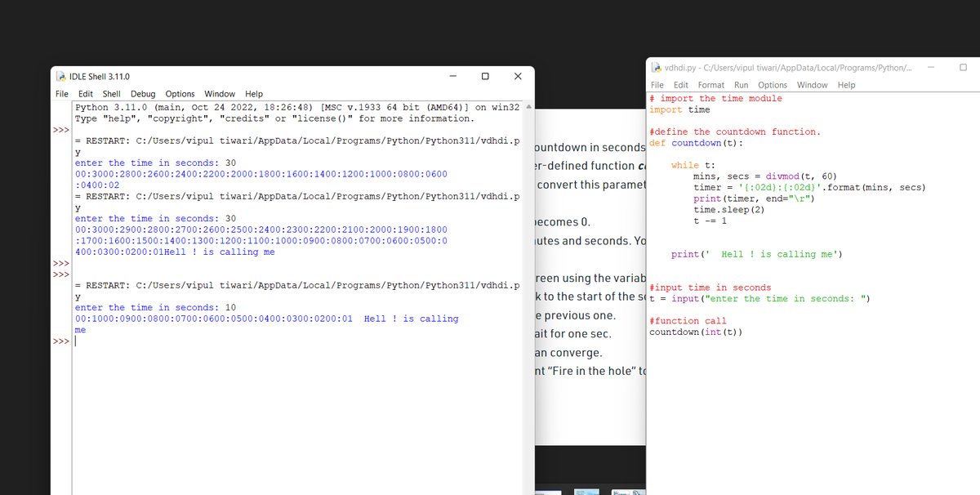The height and width of the screenshot is (495, 980).
Task: Click the 'Type "help", "copyright"' line in the shell
Action: coord(274,118)
